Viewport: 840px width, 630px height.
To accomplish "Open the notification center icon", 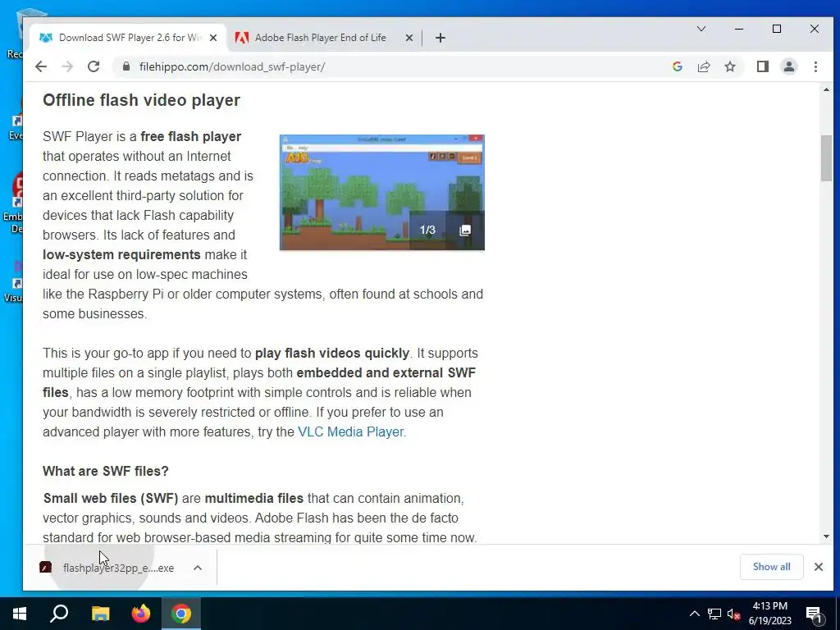I will [x=815, y=614].
